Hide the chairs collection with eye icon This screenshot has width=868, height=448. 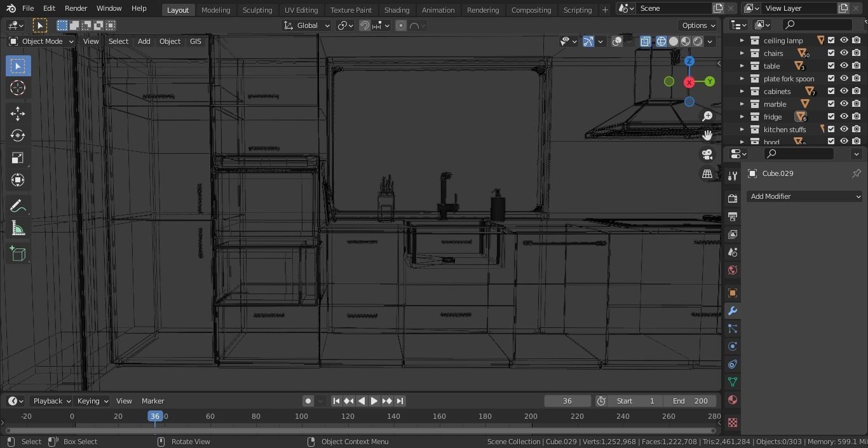[844, 53]
